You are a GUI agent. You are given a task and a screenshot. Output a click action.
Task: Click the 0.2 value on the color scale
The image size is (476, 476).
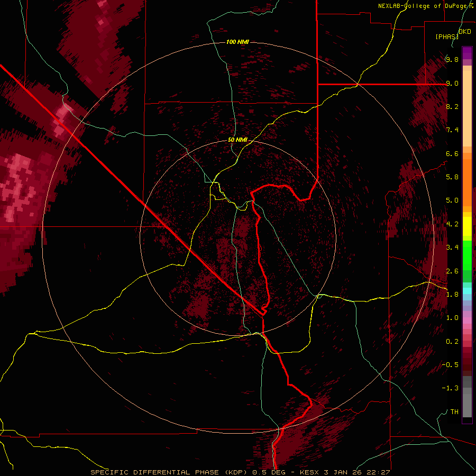coord(452,342)
